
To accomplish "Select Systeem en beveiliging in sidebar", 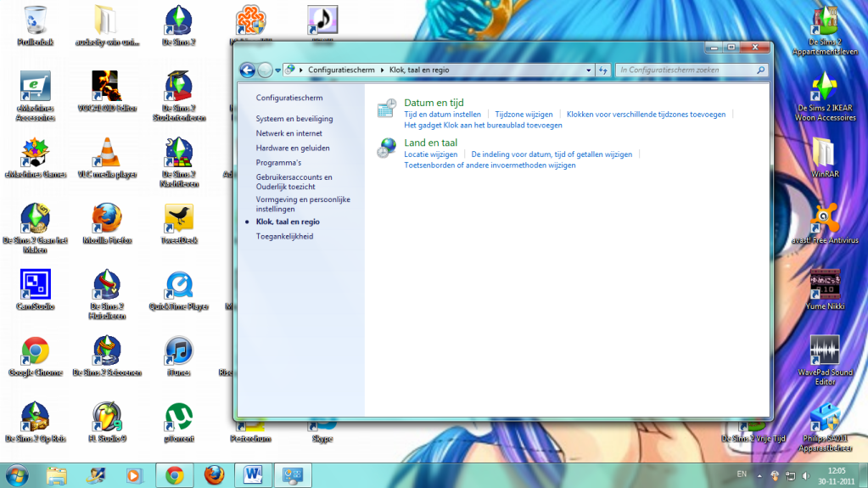I will tap(294, 119).
